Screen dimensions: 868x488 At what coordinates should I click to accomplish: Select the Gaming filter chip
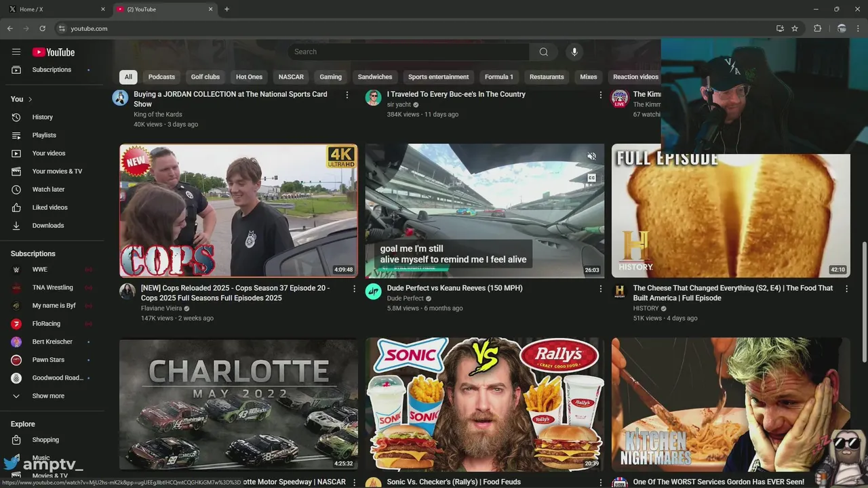click(331, 77)
